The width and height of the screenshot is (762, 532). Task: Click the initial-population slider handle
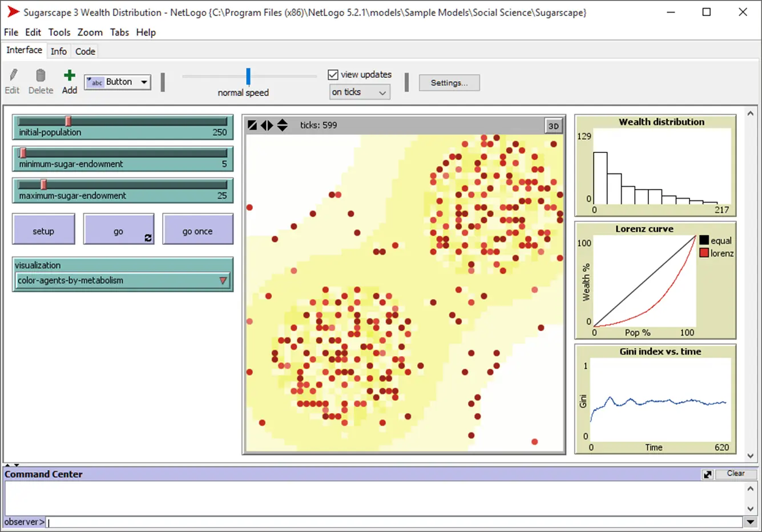pyautogui.click(x=68, y=121)
